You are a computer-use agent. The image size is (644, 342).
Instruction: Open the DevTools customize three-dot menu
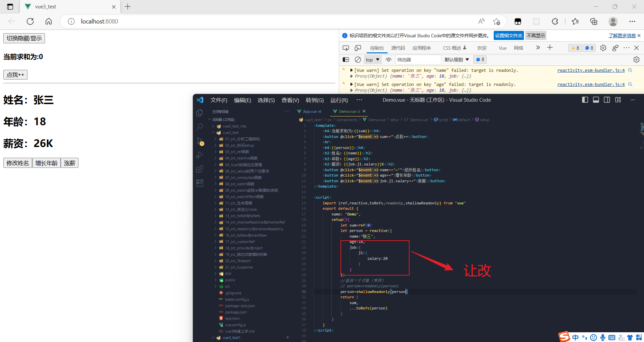coord(627,48)
